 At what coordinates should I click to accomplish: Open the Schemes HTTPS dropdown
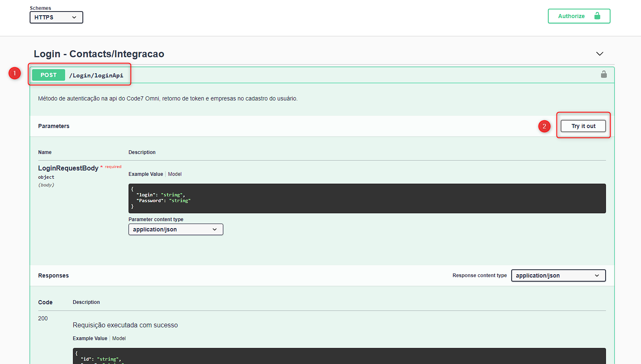[56, 17]
